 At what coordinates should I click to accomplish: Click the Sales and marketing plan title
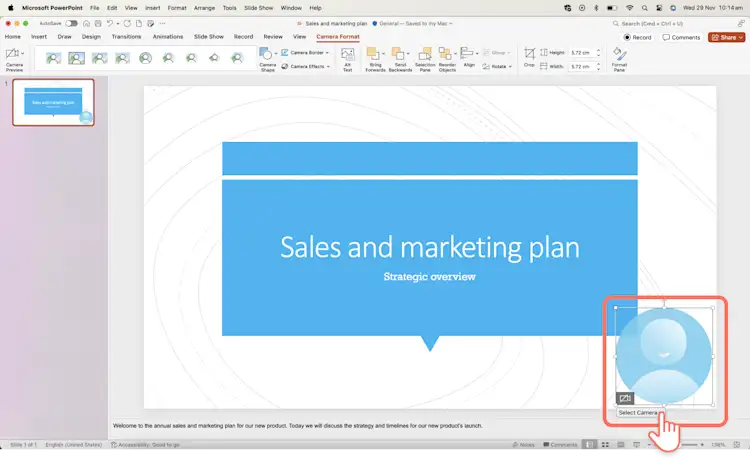click(430, 247)
